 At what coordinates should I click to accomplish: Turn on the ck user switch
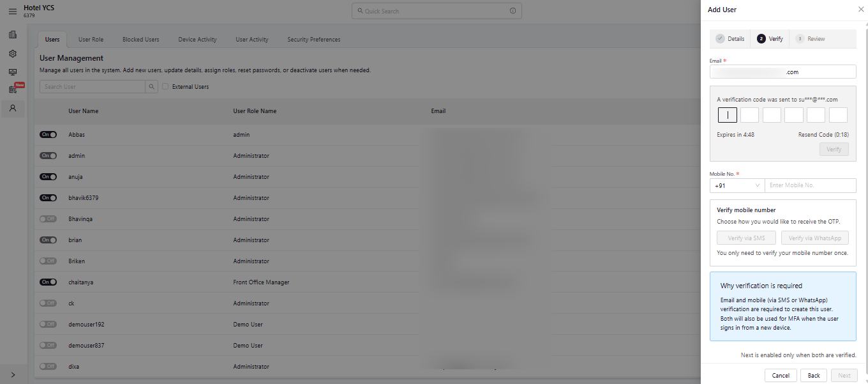48,303
